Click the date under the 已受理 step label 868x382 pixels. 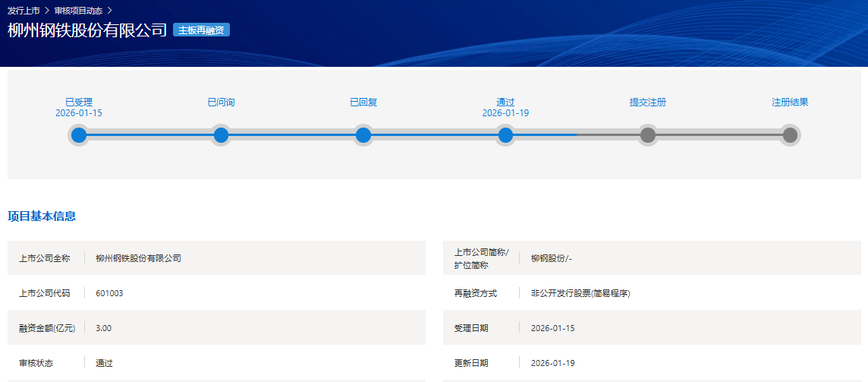tap(79, 113)
